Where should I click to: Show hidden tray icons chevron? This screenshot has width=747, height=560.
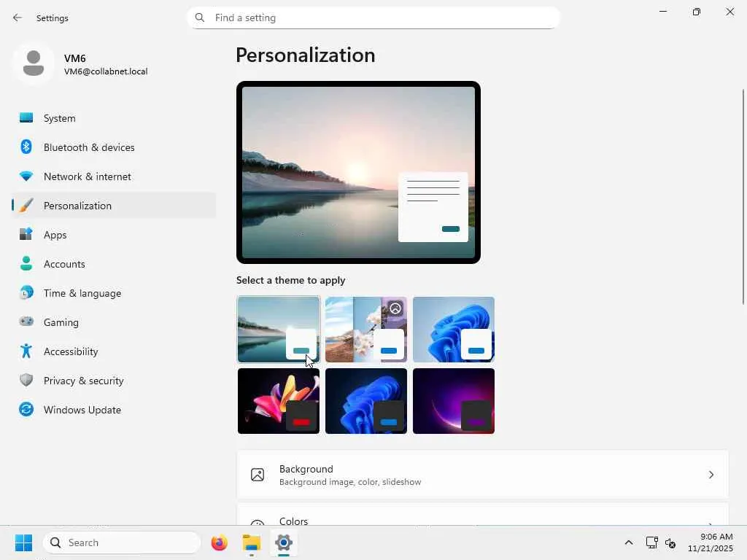click(629, 542)
